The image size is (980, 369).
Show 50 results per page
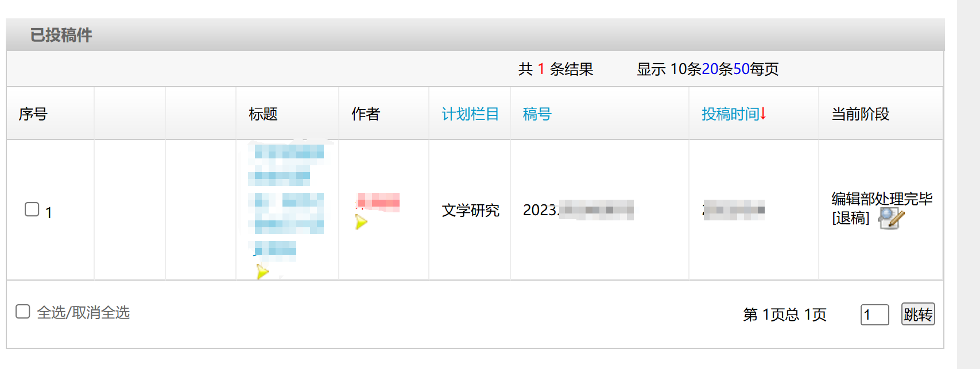(741, 69)
